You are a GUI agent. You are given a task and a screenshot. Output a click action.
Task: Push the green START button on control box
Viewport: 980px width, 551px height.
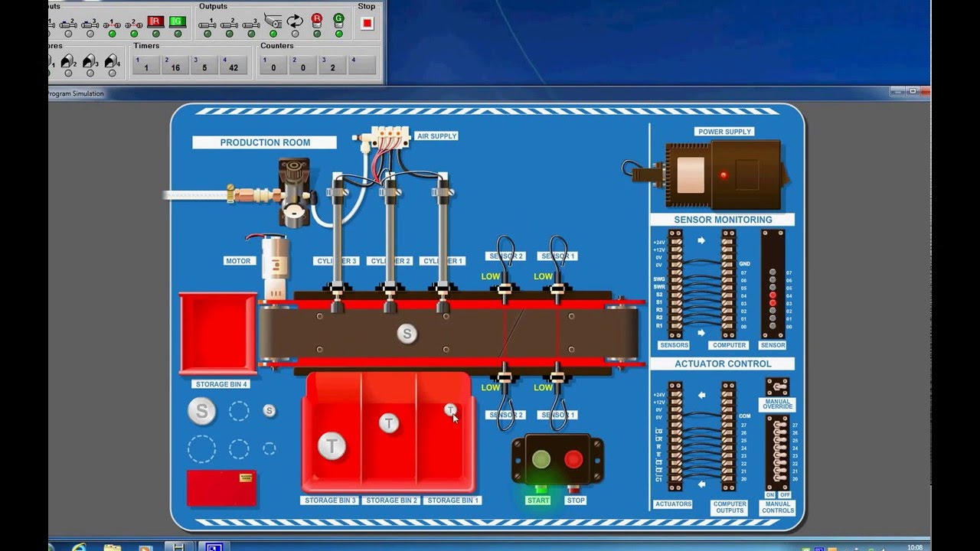coord(541,459)
